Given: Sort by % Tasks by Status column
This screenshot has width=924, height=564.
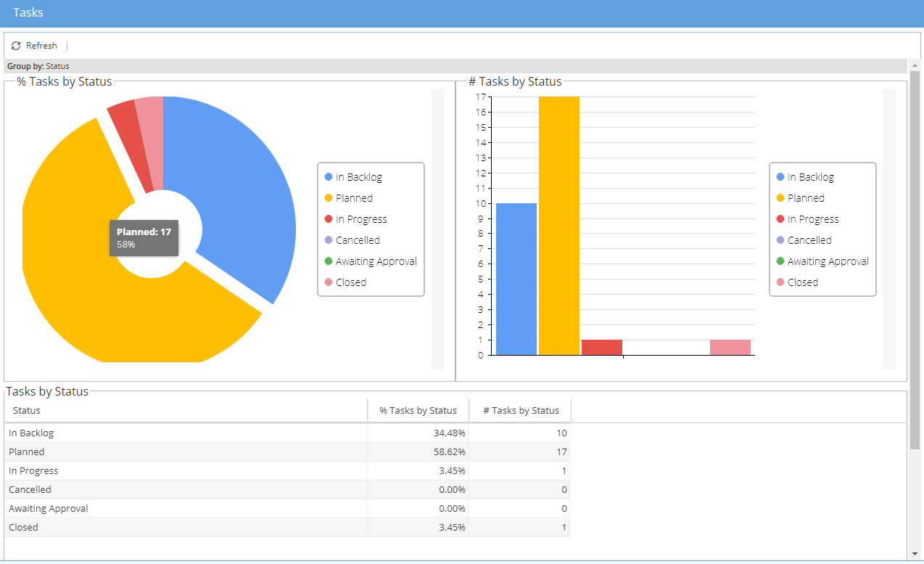Looking at the screenshot, I should 418,410.
